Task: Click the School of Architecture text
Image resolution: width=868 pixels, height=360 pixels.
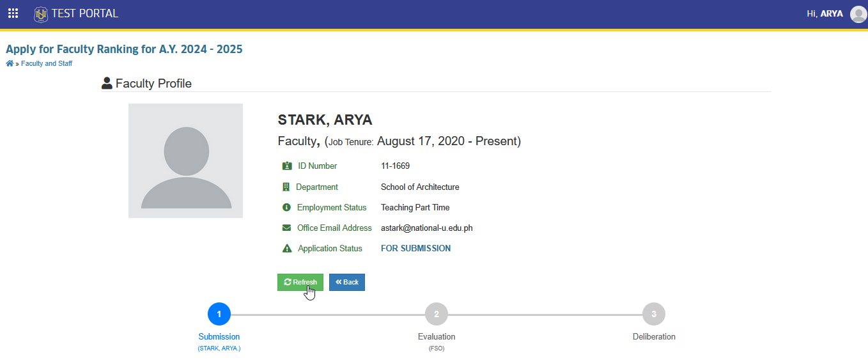Action: (x=420, y=187)
